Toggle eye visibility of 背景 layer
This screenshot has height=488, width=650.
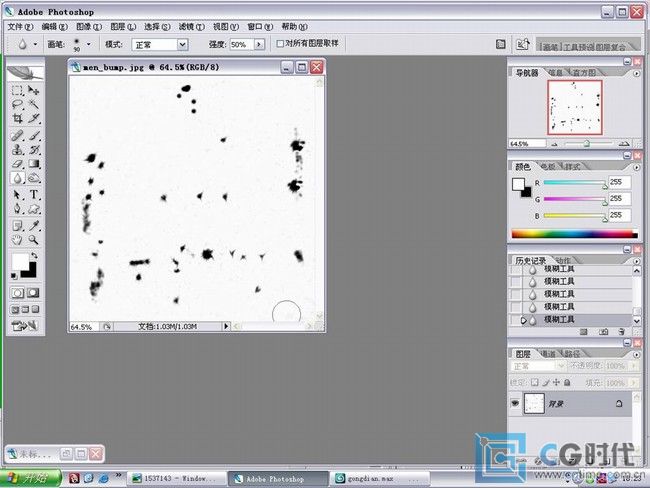point(515,403)
